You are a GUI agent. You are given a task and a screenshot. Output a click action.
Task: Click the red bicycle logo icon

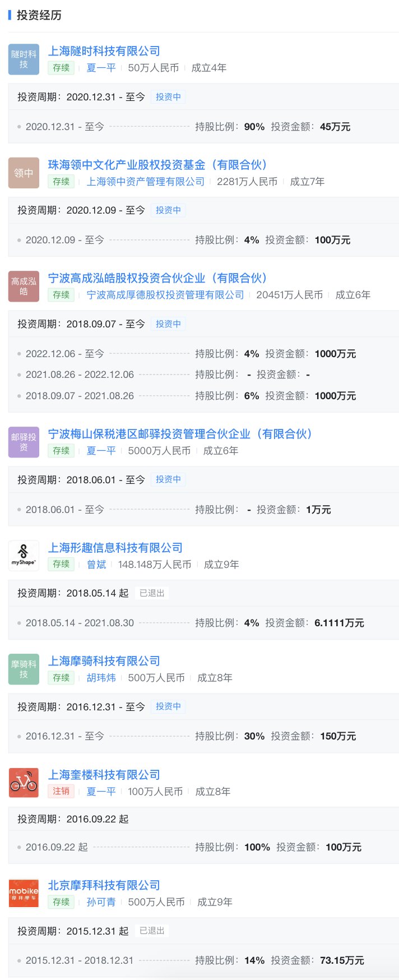click(24, 783)
